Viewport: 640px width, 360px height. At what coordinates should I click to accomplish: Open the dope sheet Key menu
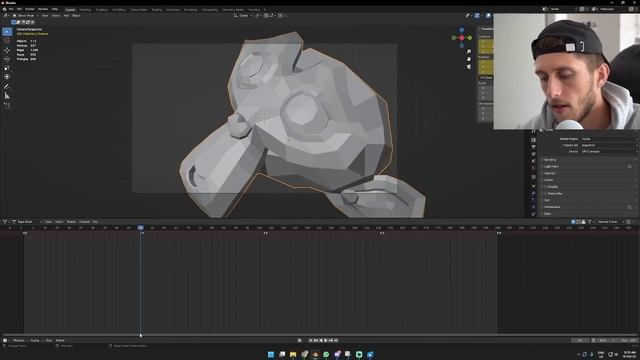pos(95,222)
